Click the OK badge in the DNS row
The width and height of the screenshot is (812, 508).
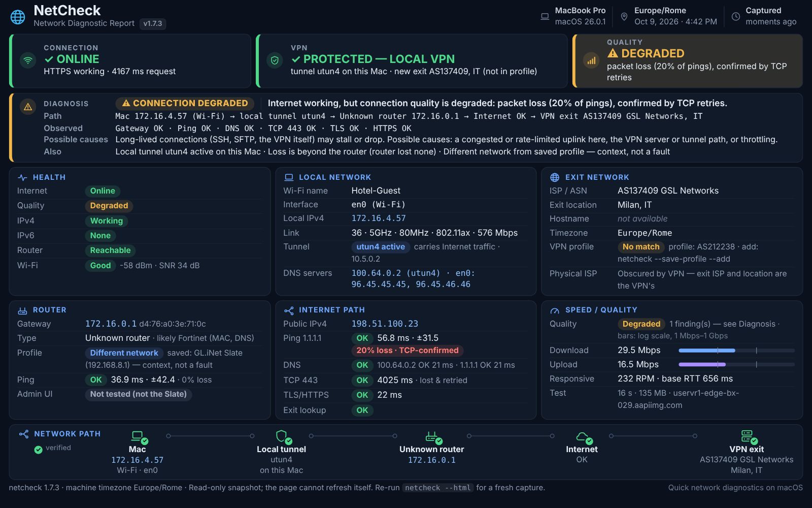click(362, 365)
